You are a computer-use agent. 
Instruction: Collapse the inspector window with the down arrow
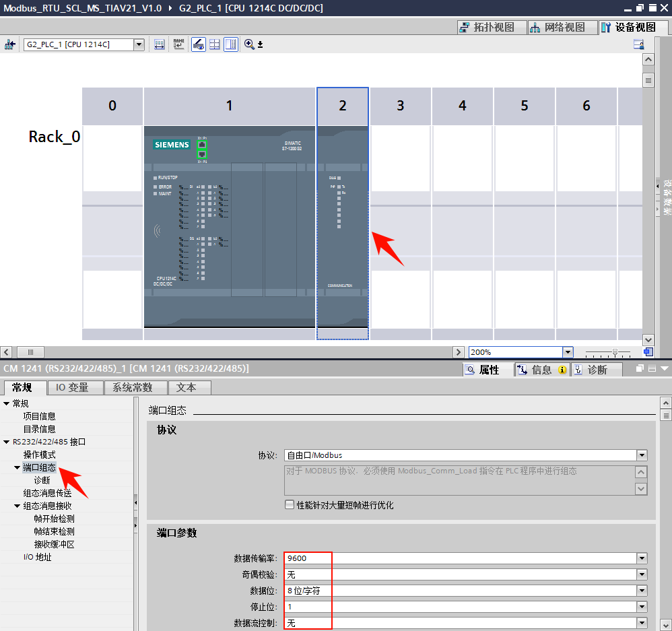tap(665, 368)
